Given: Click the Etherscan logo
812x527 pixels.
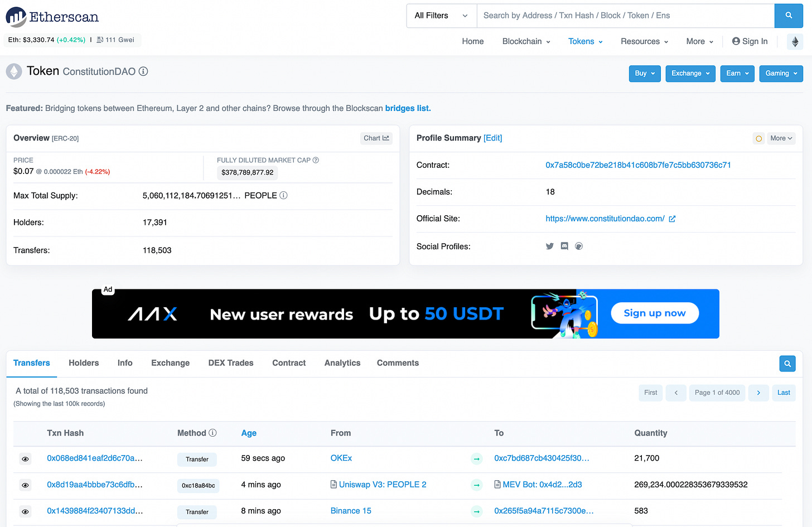Looking at the screenshot, I should (52, 17).
